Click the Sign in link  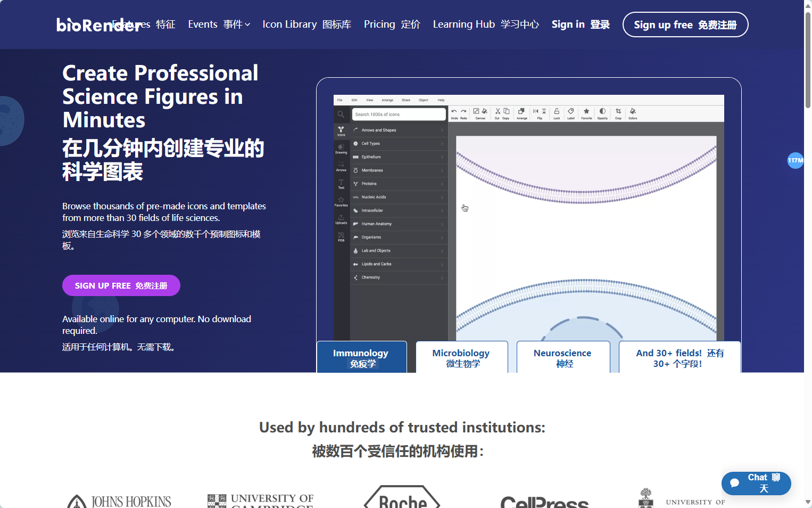(581, 24)
